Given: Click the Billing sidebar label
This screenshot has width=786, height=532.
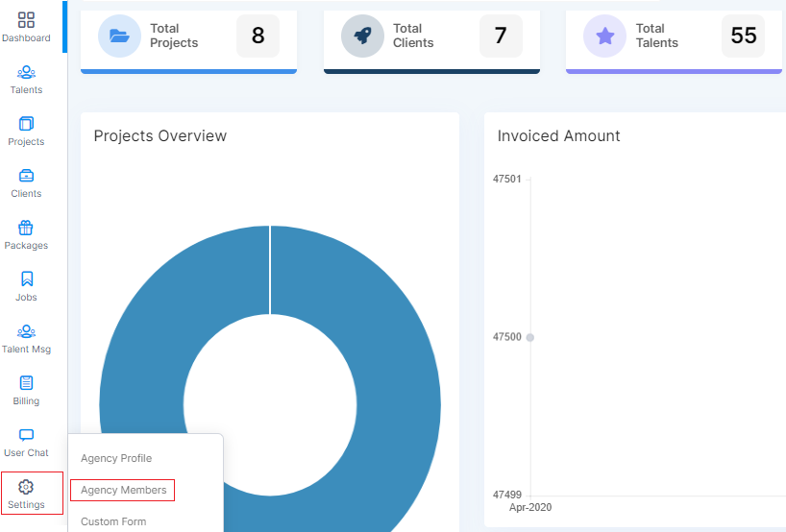Looking at the screenshot, I should [26, 401].
